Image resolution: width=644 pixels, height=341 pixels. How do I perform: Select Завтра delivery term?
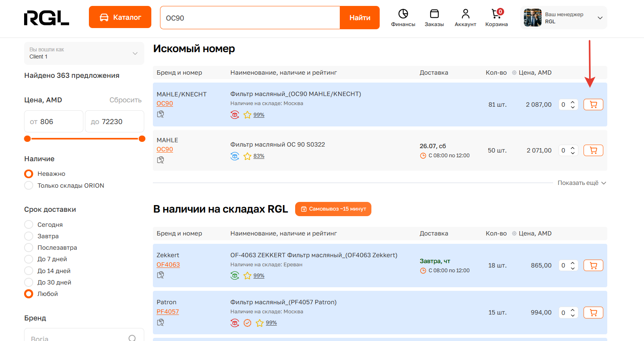point(28,236)
